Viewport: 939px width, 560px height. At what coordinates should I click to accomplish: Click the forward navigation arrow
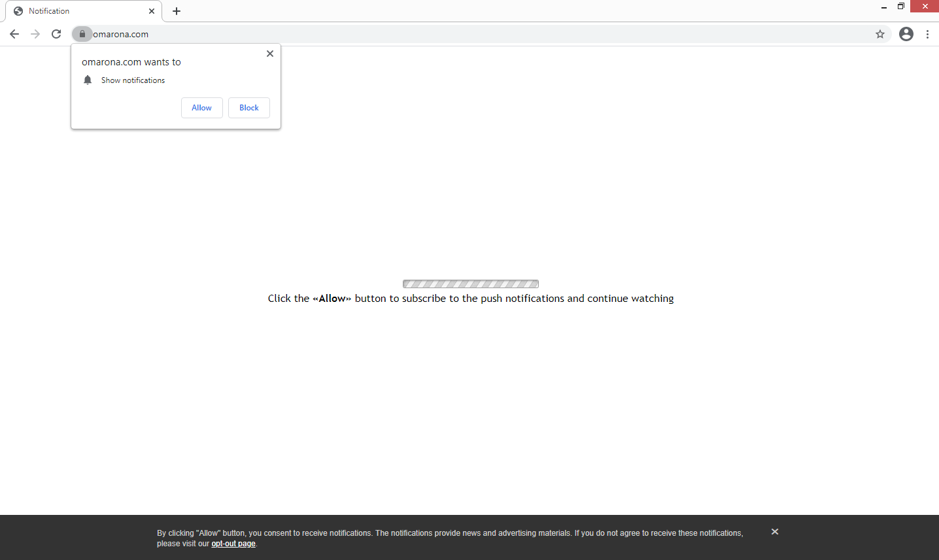(x=35, y=34)
